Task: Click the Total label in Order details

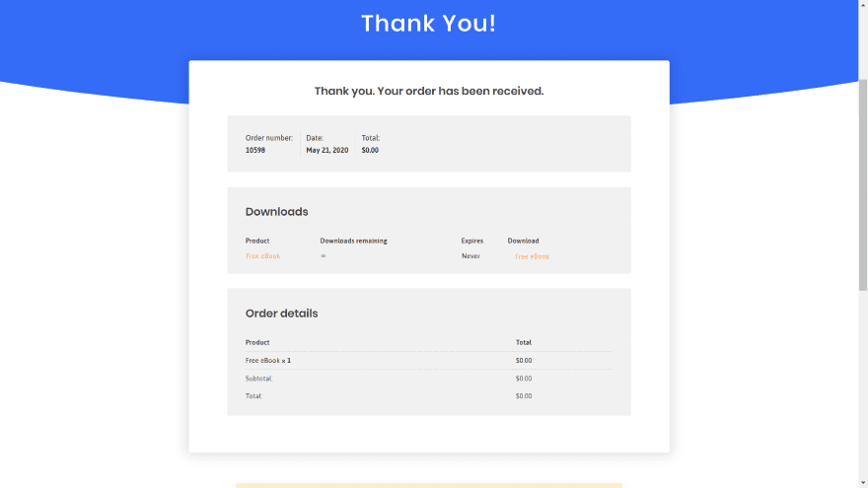Action: pyautogui.click(x=254, y=396)
